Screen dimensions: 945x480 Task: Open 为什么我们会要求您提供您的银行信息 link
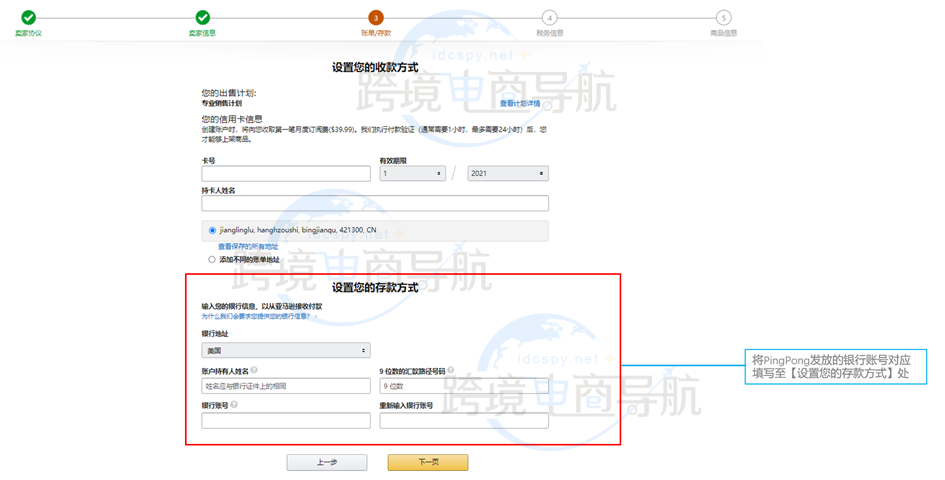[x=259, y=316]
